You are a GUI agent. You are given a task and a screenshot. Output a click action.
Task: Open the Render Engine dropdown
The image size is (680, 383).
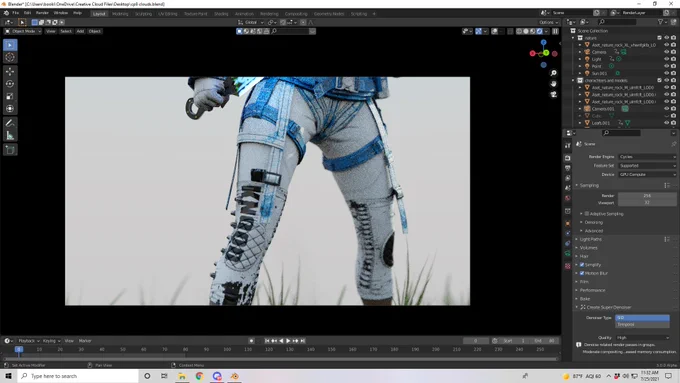point(647,157)
